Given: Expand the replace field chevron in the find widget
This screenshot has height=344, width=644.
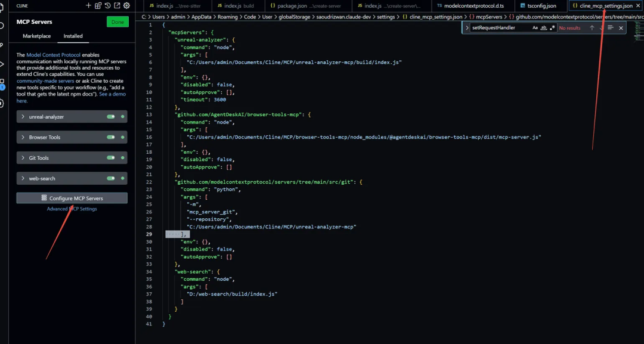Looking at the screenshot, I should [x=467, y=28].
